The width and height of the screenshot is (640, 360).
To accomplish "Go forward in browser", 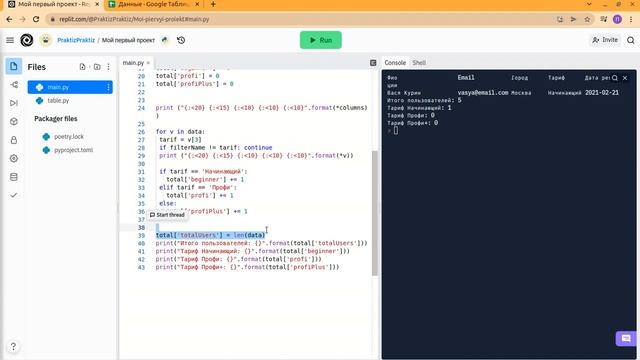I will pos(22,19).
